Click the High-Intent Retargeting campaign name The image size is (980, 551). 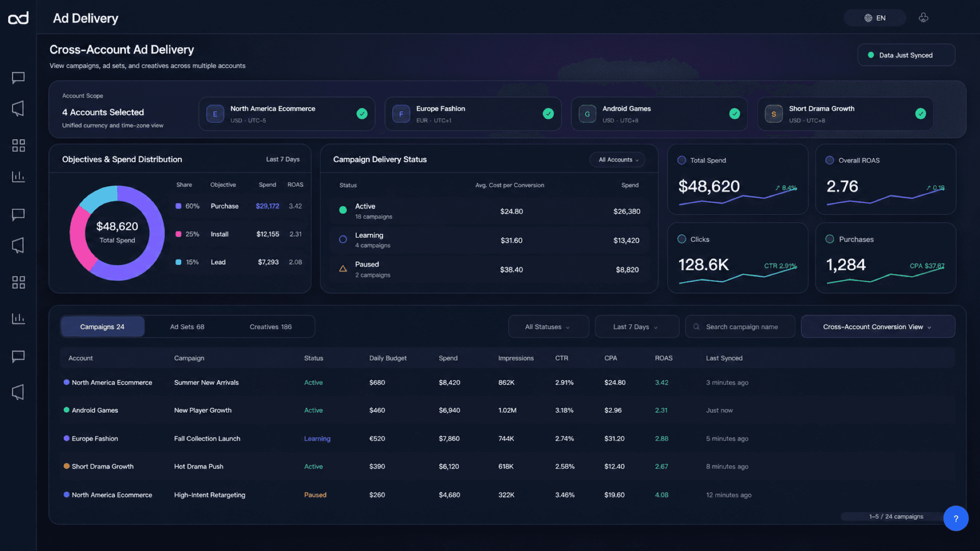coord(209,495)
